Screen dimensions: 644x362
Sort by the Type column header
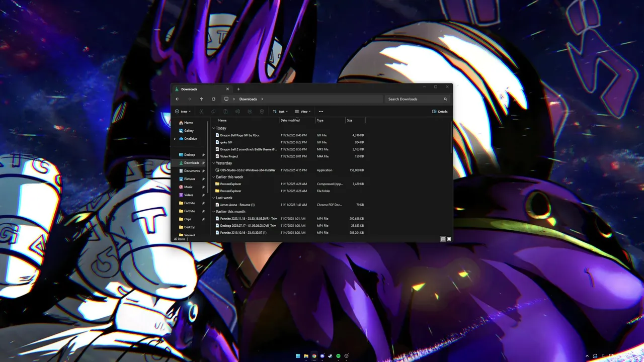coord(331,120)
